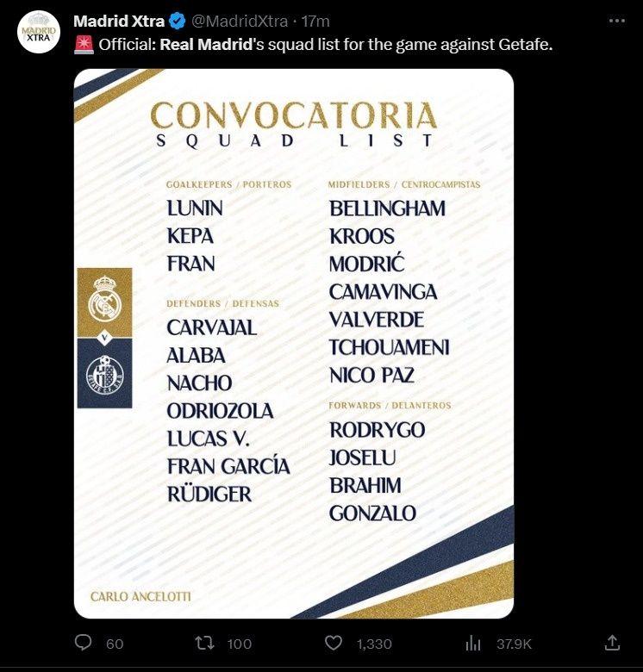Click the Madrid Xtra display name
The width and height of the screenshot is (643, 672).
[x=119, y=21]
